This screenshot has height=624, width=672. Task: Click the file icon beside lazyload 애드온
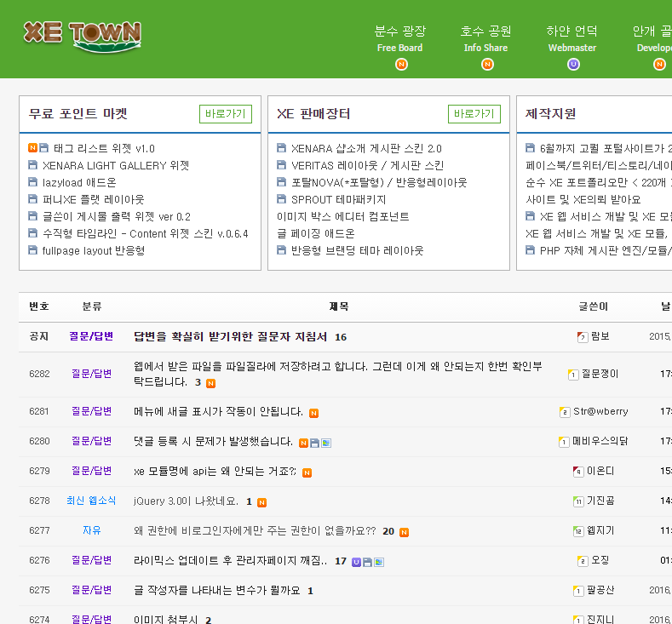coord(32,182)
